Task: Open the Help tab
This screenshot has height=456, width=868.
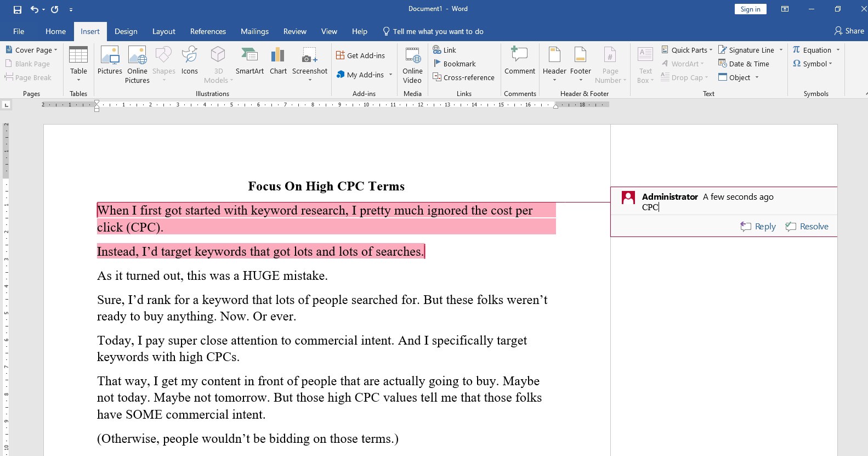Action: pos(360,31)
